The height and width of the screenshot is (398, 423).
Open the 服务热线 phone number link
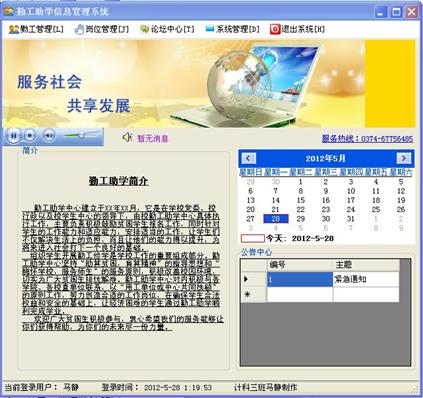coord(367,138)
